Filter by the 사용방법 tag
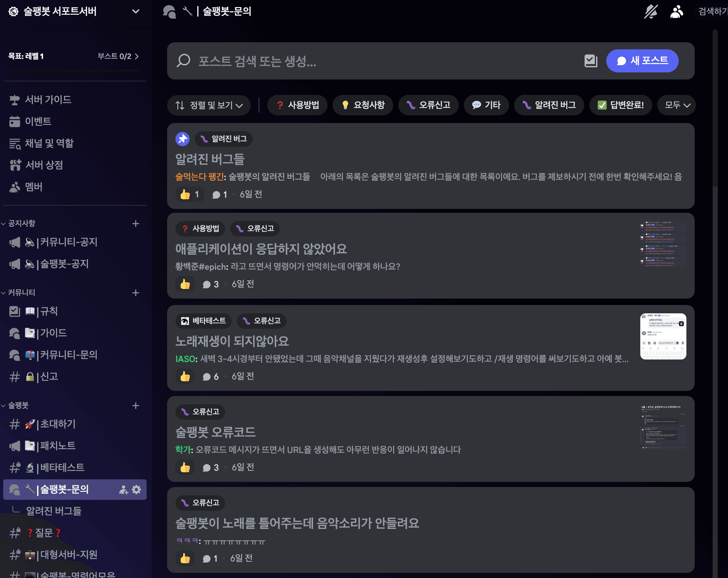 pyautogui.click(x=297, y=105)
